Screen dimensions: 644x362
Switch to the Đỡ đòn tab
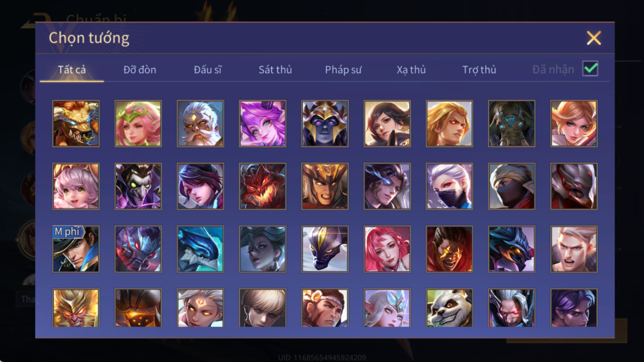(x=140, y=70)
